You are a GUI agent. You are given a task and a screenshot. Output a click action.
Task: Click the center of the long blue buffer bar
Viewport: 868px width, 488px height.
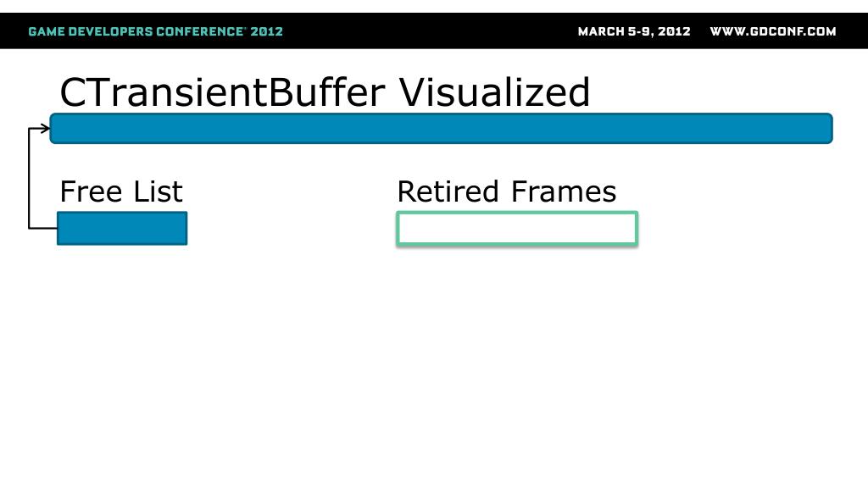pos(441,129)
